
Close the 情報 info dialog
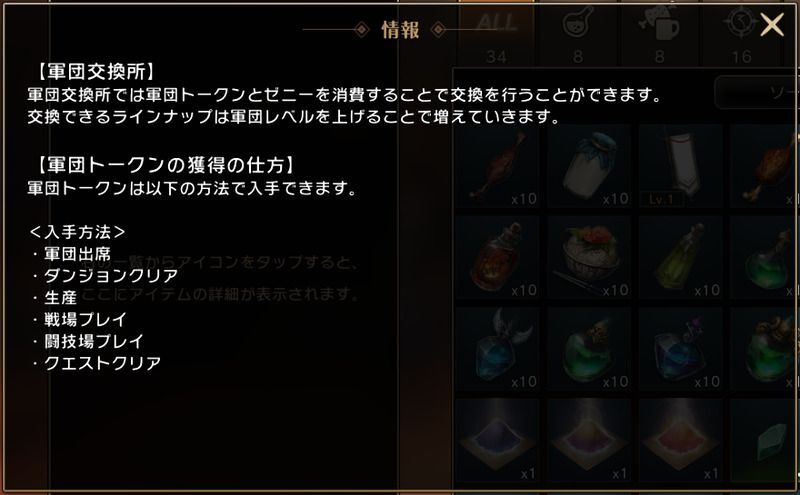pos(771,24)
